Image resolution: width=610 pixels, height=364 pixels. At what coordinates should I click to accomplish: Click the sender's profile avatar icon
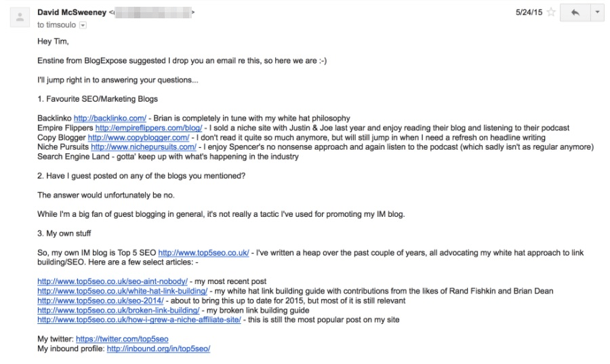[19, 16]
